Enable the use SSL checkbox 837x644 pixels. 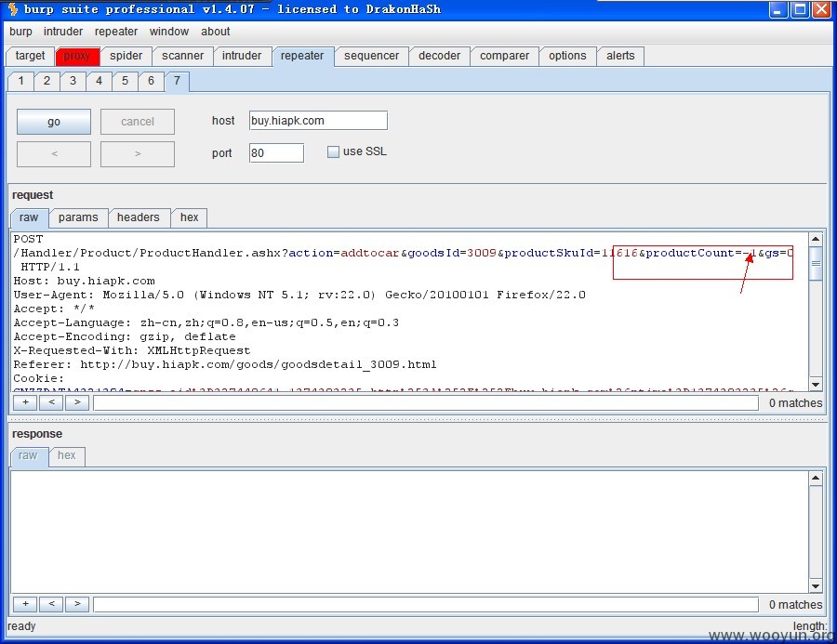pyautogui.click(x=333, y=152)
